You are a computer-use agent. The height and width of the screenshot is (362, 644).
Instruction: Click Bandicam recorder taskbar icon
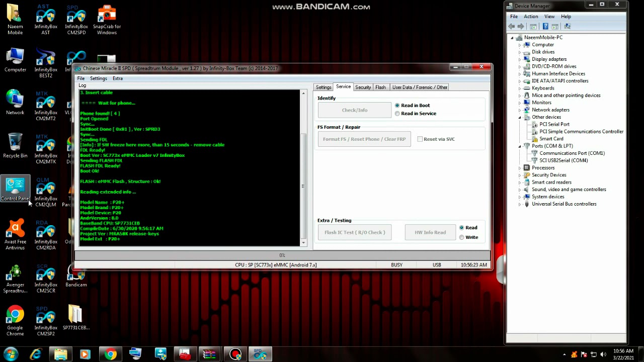pos(235,354)
